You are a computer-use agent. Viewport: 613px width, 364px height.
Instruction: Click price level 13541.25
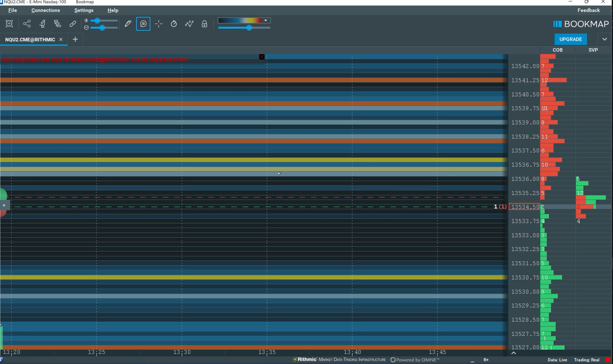coord(525,80)
